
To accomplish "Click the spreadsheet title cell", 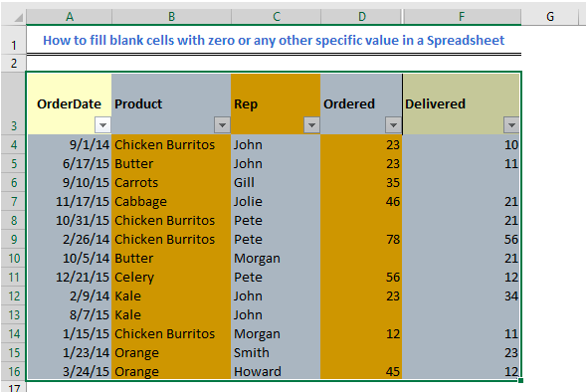I will click(x=274, y=40).
